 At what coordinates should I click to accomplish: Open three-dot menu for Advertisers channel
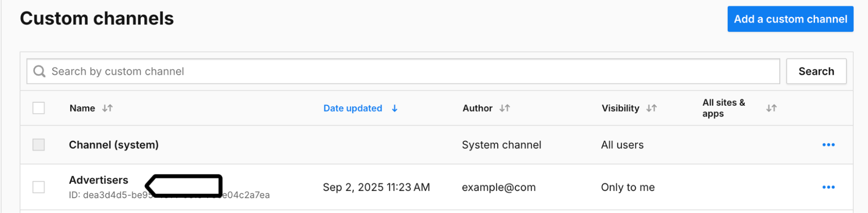pyautogui.click(x=828, y=187)
